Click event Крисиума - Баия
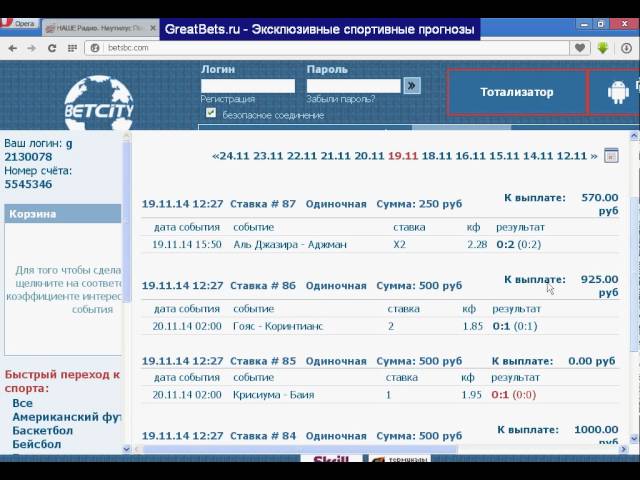640x480 pixels. point(273,395)
